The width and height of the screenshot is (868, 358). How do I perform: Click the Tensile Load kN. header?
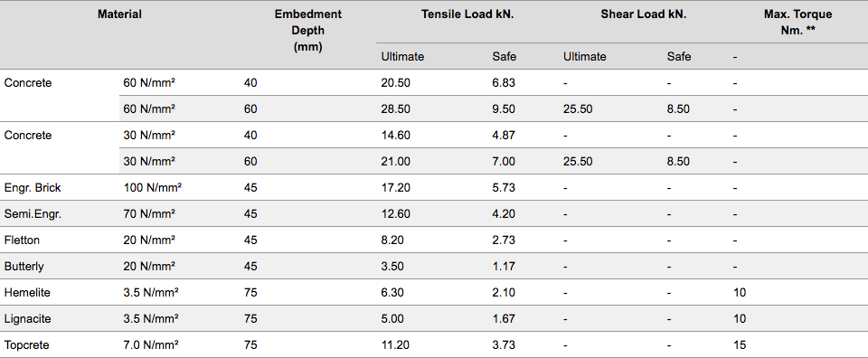467,14
